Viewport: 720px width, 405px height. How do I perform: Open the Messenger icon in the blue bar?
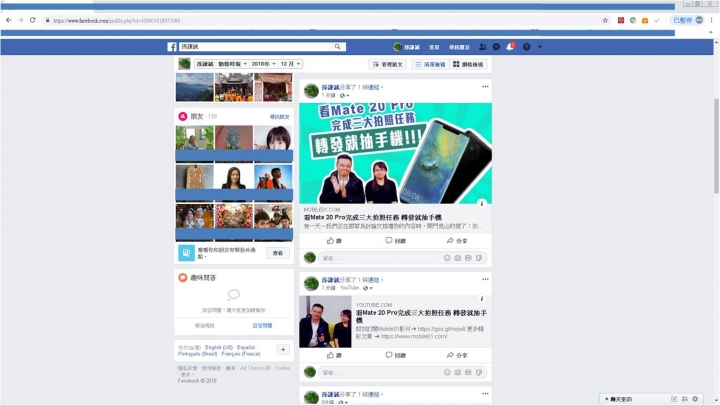(496, 47)
